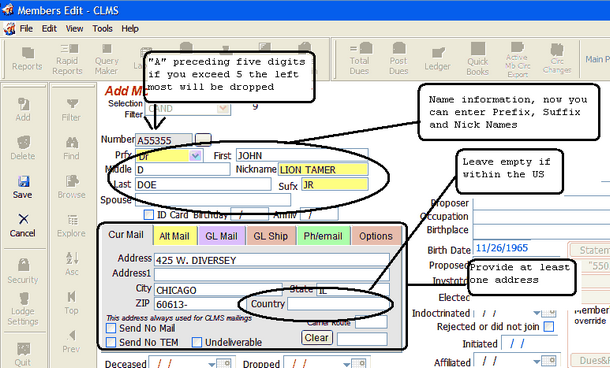Open the Affiliated date dropdown arrow
The image size is (610, 368).
tap(537, 361)
